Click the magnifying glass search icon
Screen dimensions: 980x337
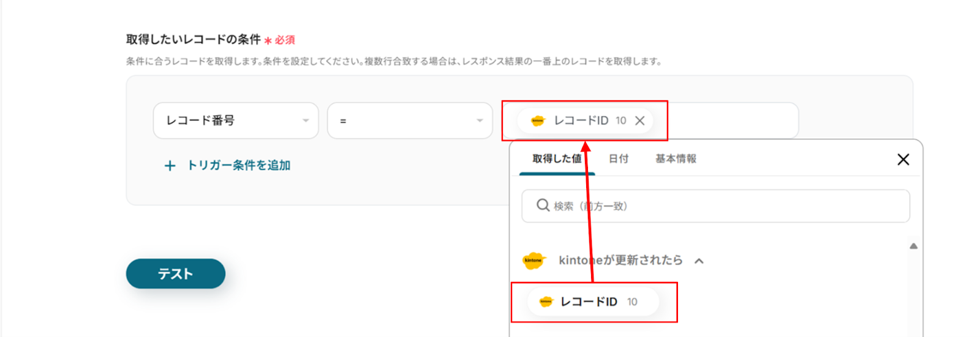tap(543, 206)
